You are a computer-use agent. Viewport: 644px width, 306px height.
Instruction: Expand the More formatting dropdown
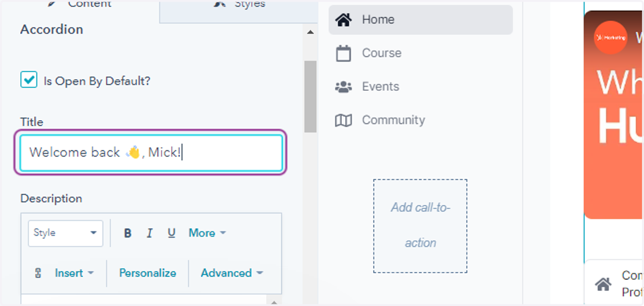[207, 233]
